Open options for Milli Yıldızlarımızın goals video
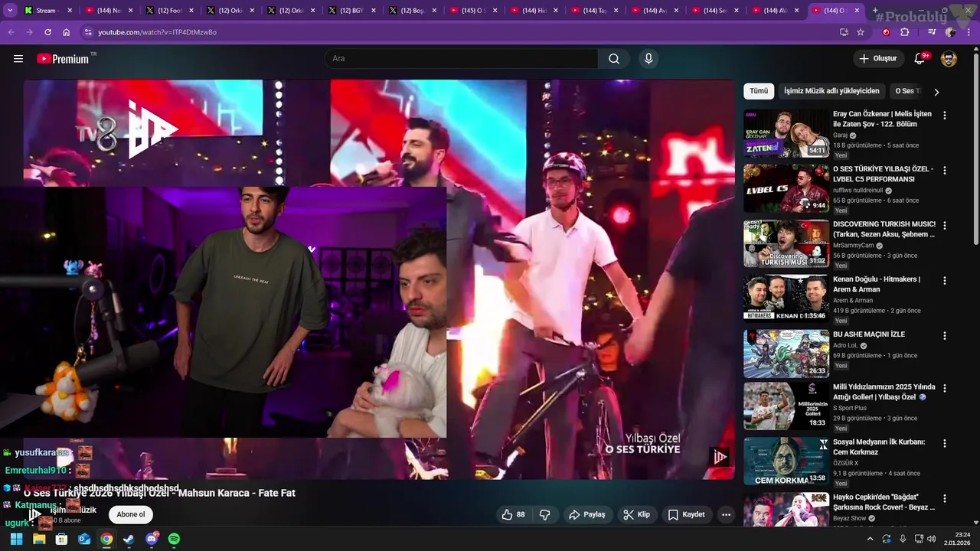 (x=944, y=388)
